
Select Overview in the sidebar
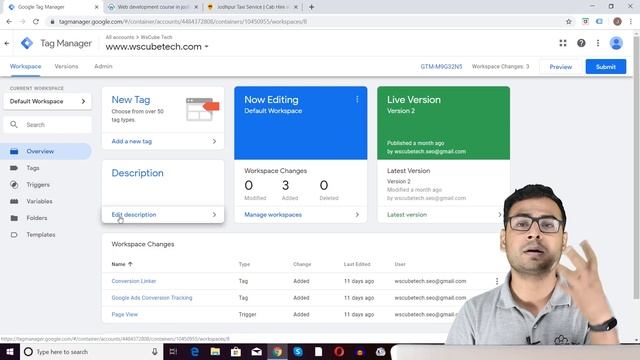coord(40,151)
